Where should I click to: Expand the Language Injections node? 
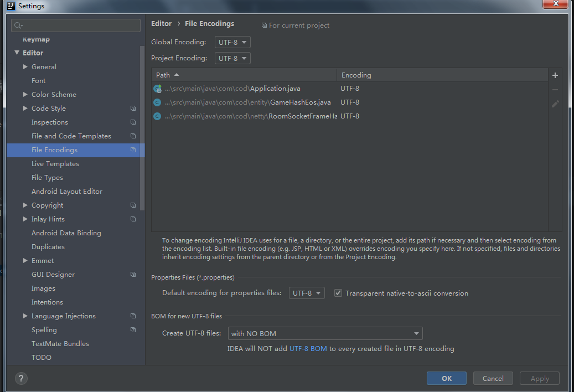pyautogui.click(x=25, y=316)
